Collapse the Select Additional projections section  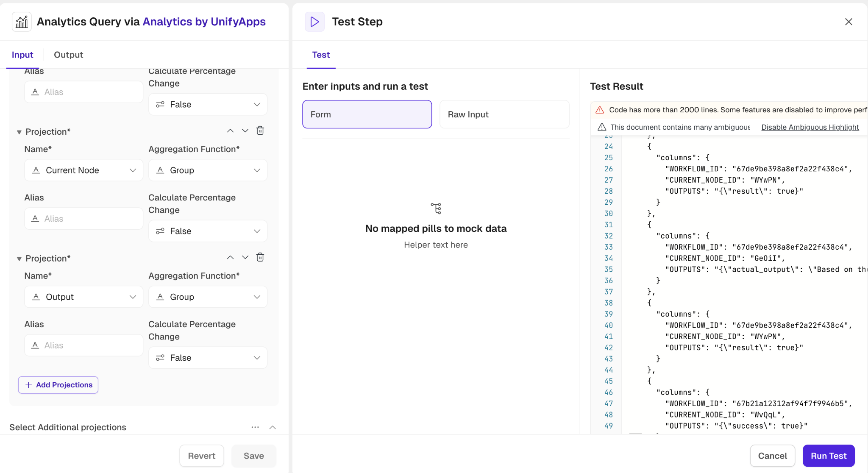click(x=273, y=427)
